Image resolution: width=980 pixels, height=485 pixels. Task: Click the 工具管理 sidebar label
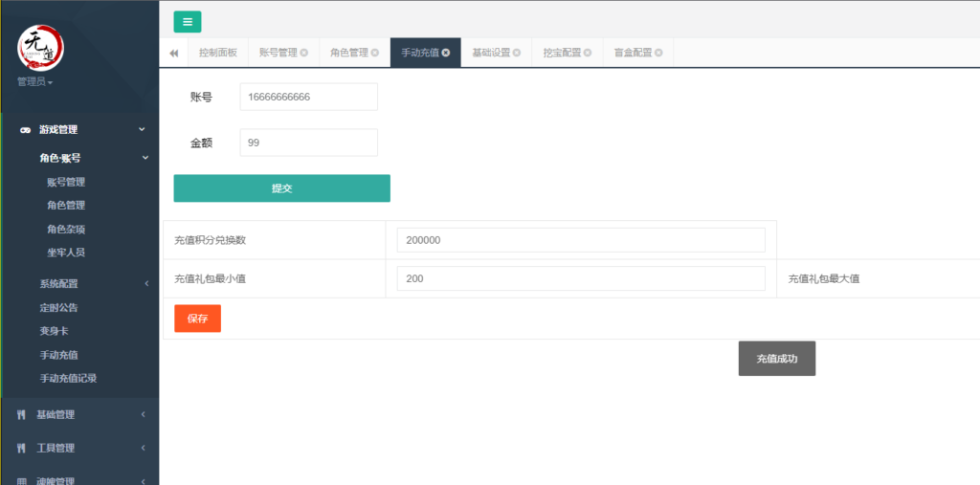point(56,448)
